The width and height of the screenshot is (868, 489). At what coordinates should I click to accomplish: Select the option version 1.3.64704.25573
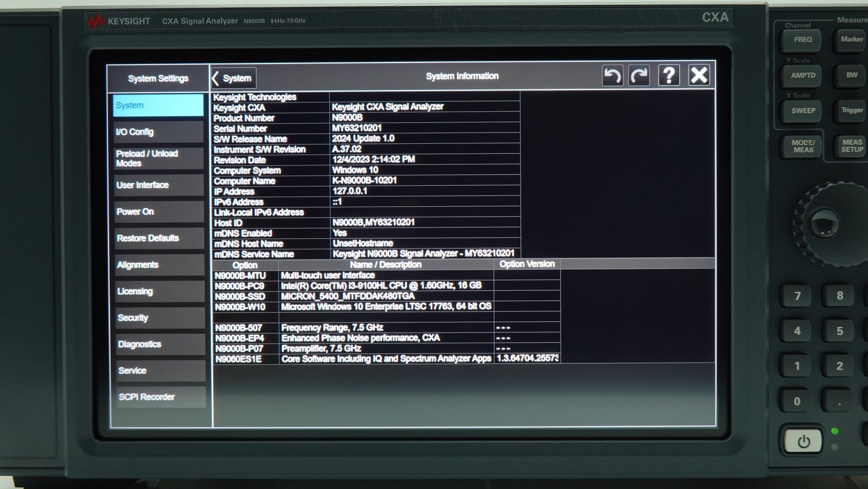527,358
